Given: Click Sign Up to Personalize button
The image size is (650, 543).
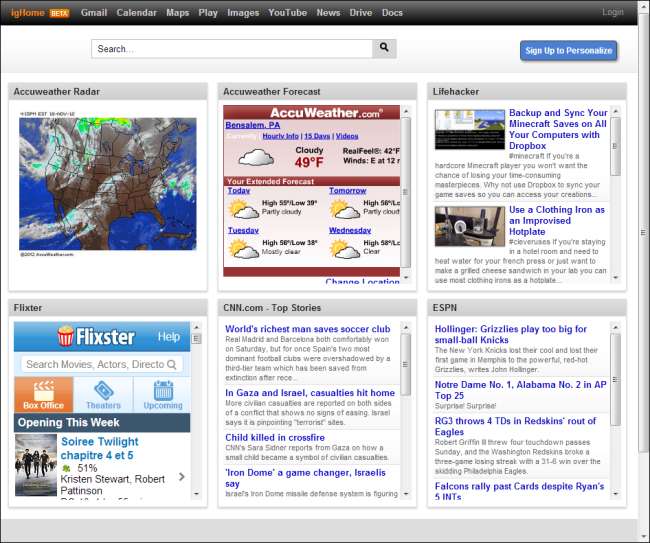Looking at the screenshot, I should [x=569, y=51].
